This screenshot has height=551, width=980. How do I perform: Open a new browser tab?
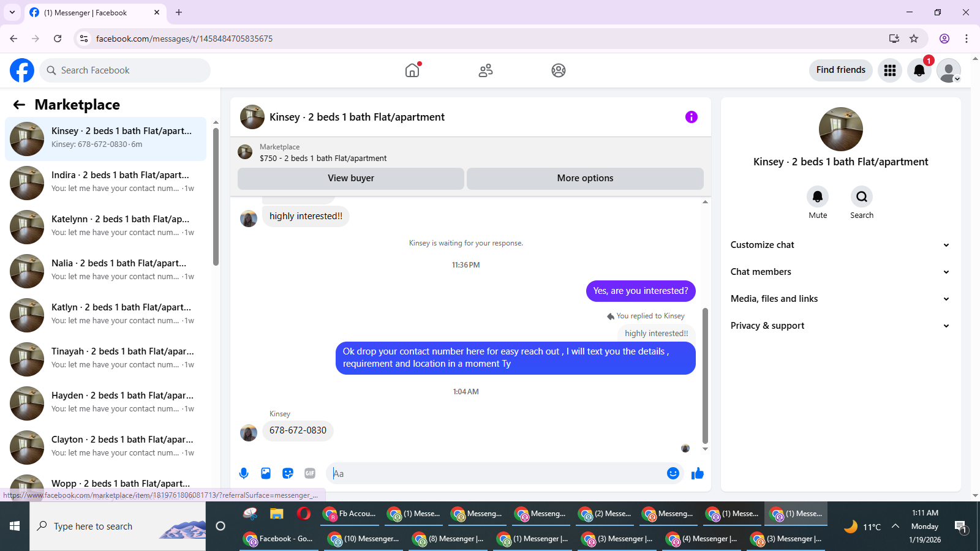tap(179, 12)
